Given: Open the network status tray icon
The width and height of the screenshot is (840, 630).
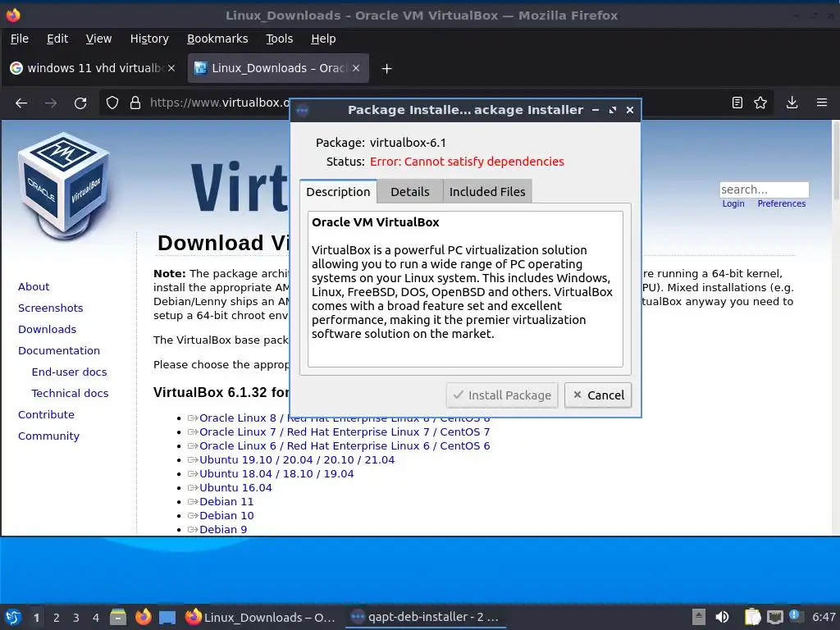Looking at the screenshot, I should coord(774,617).
